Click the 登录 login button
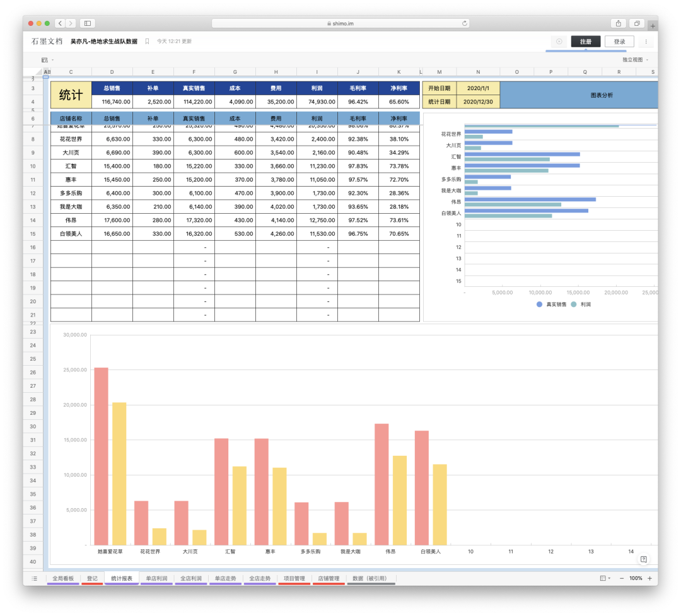 pos(619,41)
